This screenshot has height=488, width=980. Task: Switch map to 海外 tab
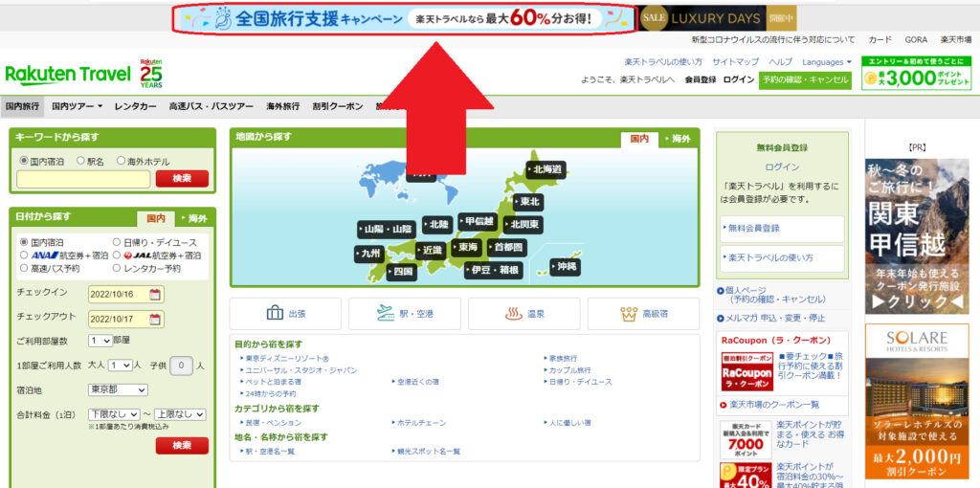click(x=679, y=140)
